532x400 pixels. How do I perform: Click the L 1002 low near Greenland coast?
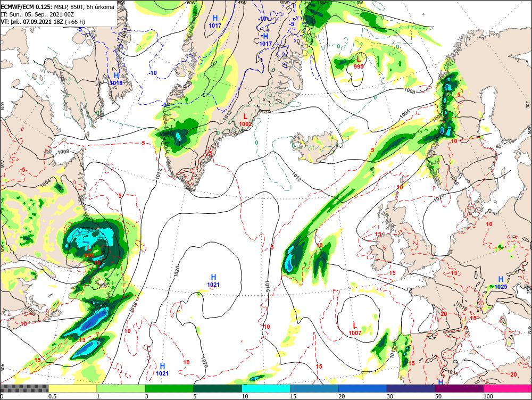(x=245, y=120)
